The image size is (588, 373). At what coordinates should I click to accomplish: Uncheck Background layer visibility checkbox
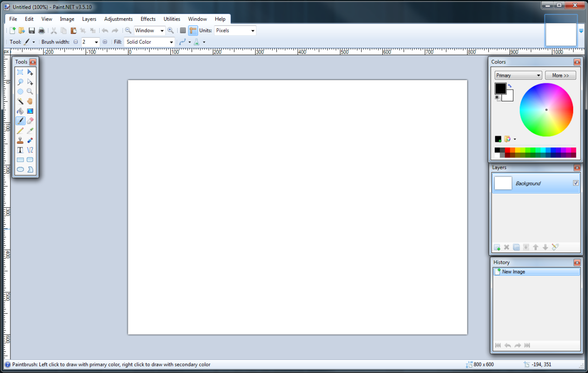[576, 183]
